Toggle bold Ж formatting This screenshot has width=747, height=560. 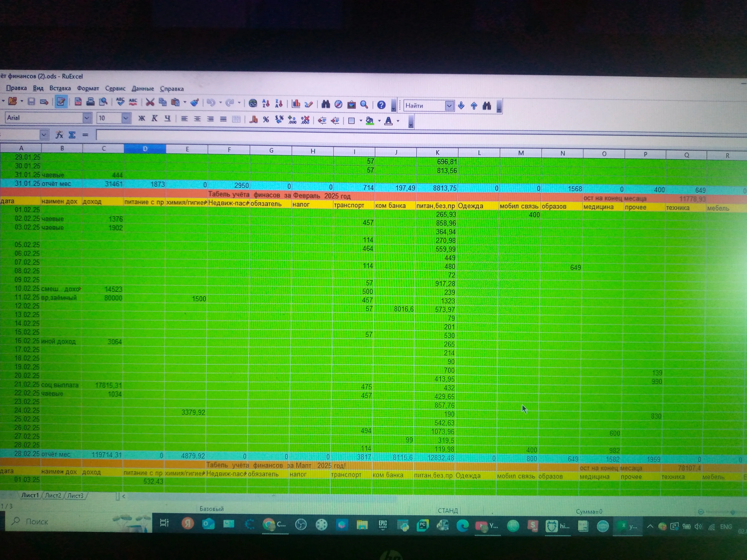[x=141, y=118]
